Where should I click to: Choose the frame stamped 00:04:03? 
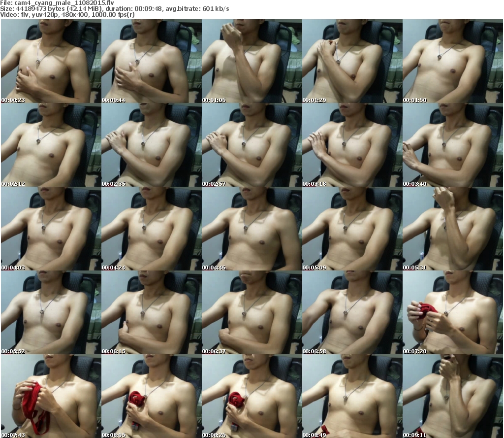tap(51, 229)
